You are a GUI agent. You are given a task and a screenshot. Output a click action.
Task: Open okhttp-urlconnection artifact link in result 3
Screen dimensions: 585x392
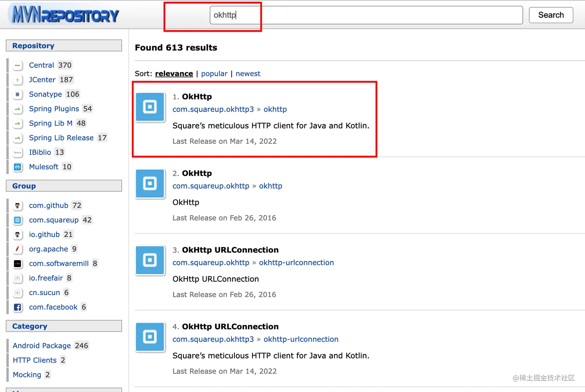(x=296, y=262)
